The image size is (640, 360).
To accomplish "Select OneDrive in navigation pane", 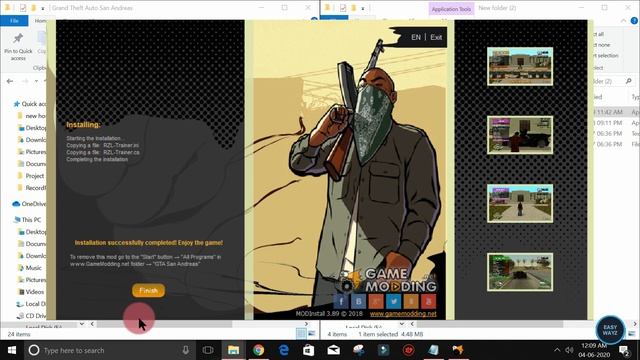I will [29, 204].
